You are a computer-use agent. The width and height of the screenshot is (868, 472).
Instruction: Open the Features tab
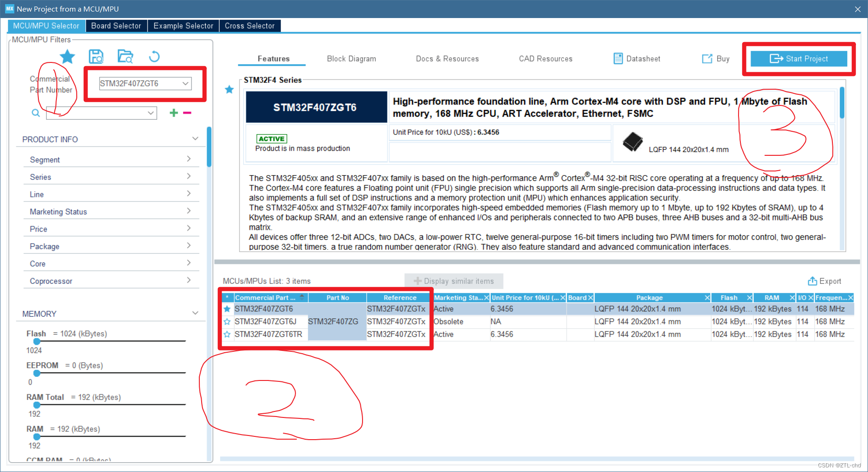273,59
